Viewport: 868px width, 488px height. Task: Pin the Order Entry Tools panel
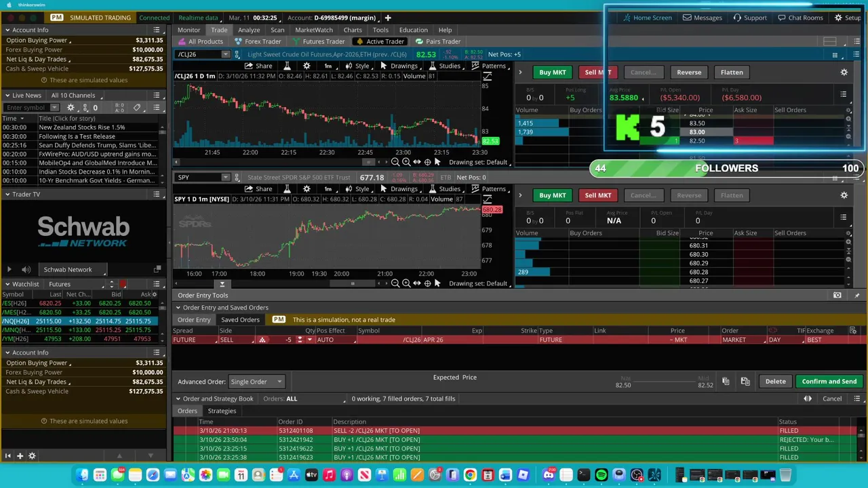(x=856, y=296)
